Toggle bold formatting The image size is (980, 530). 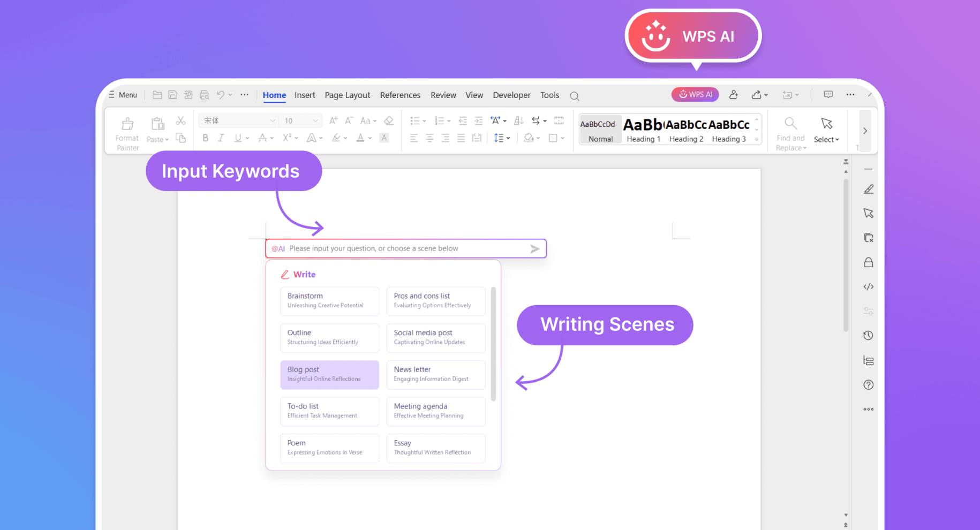pos(205,138)
